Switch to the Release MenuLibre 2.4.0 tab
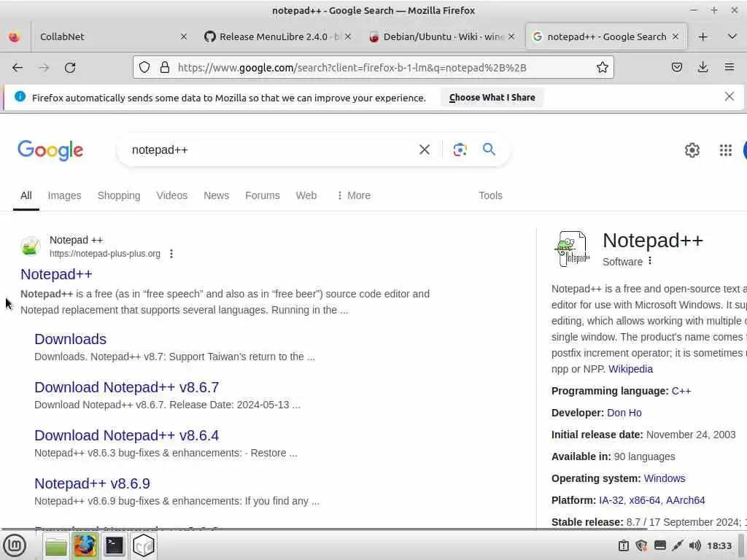Screen dimensions: 747x560 click(273, 36)
